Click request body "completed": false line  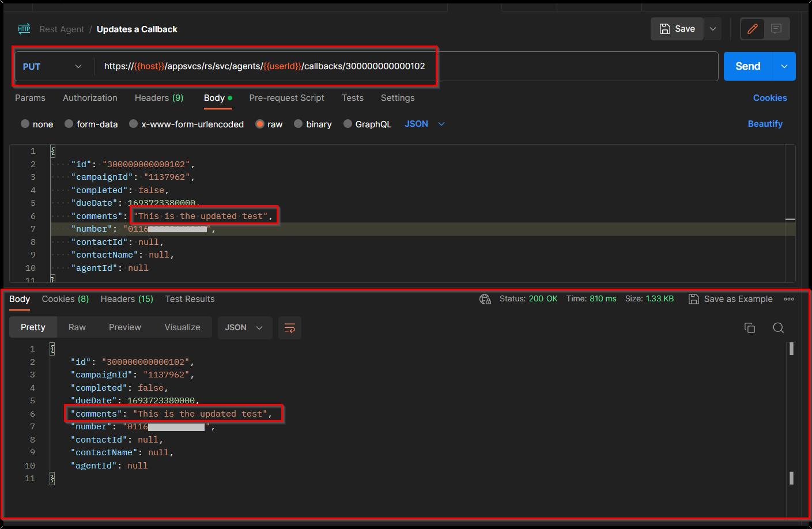[x=120, y=190]
